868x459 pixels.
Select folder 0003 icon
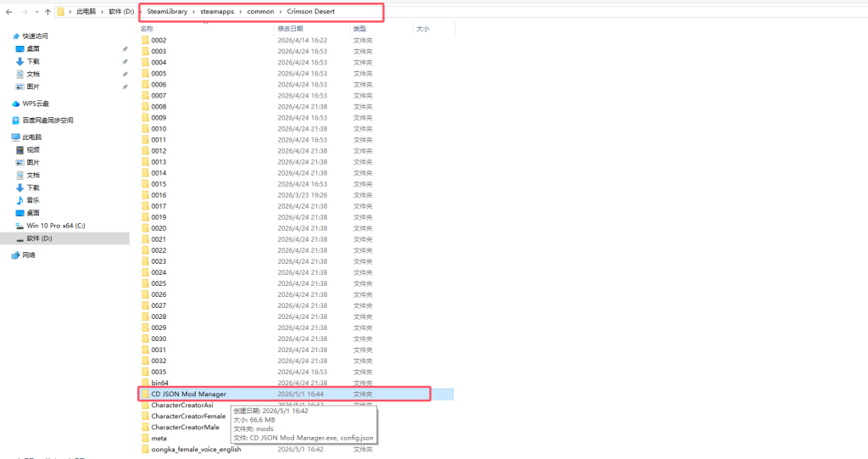click(145, 51)
